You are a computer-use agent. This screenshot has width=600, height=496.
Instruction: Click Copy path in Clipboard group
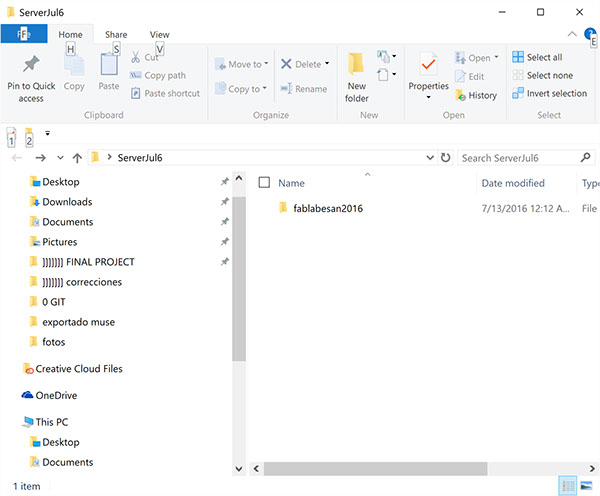(158, 75)
